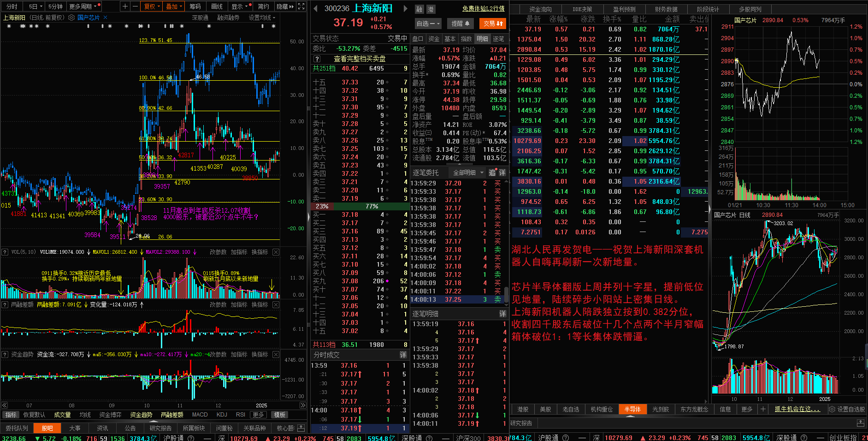Remove the 国产芯片 overlay with X
Viewport: 868px width, 441px height.
click(x=105, y=18)
